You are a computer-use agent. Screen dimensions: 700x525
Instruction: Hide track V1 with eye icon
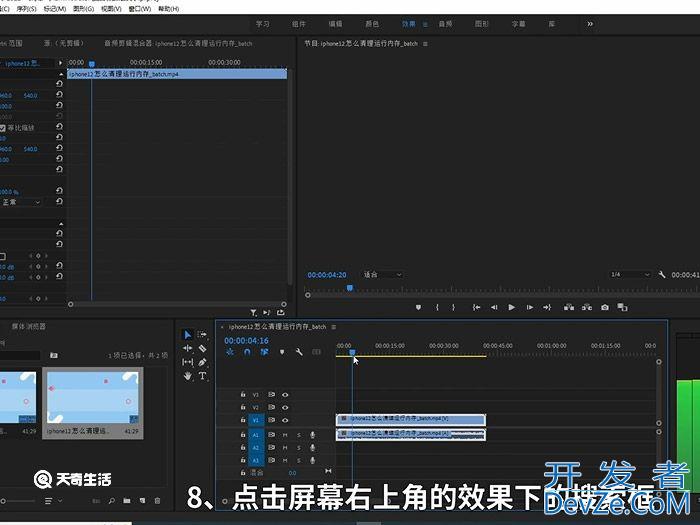pyautogui.click(x=285, y=420)
